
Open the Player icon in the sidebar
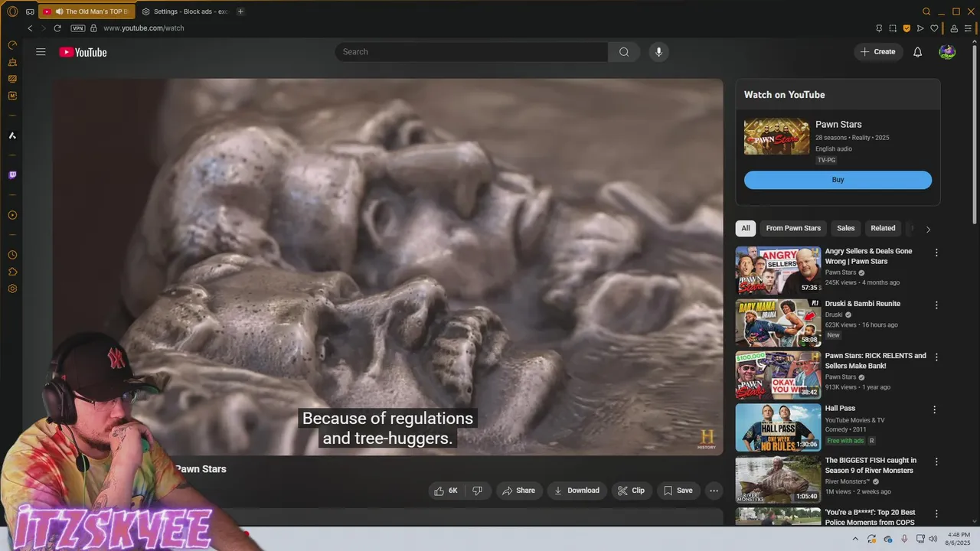[12, 215]
